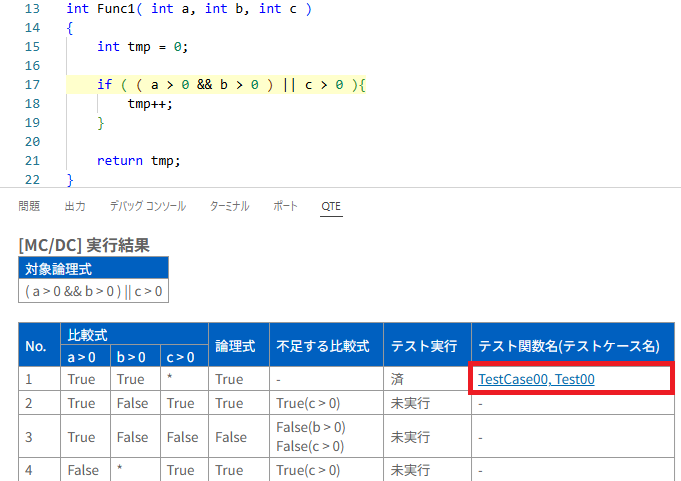Image resolution: width=681 pixels, height=481 pixels.
Task: Select the デバッグ コンソール tab
Action: (148, 206)
